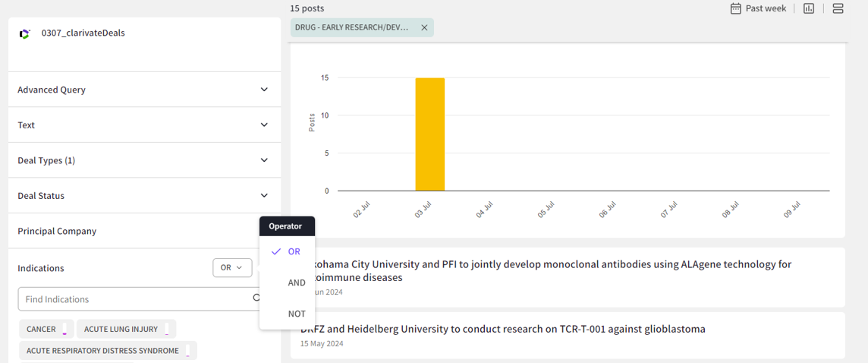Switch to the stacked list layout icon

coord(838,8)
